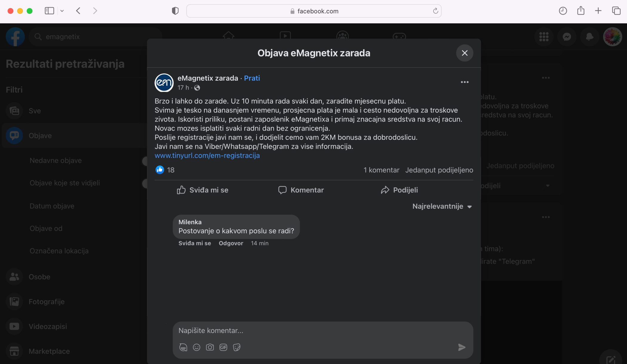Open post options three-dot menu
This screenshot has height=364, width=627.
465,82
